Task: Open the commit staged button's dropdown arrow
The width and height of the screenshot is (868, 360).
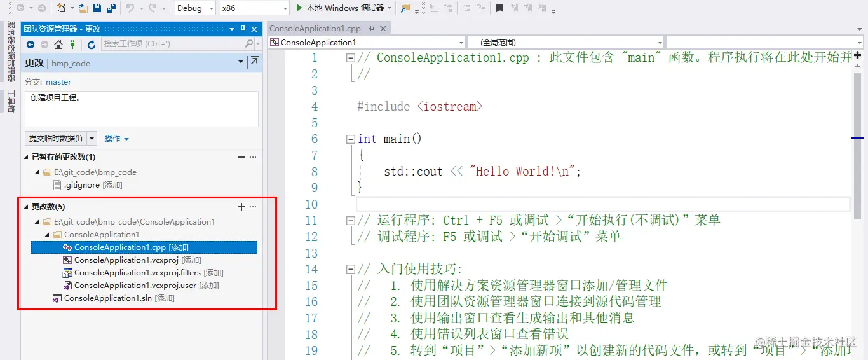Action: pos(92,138)
